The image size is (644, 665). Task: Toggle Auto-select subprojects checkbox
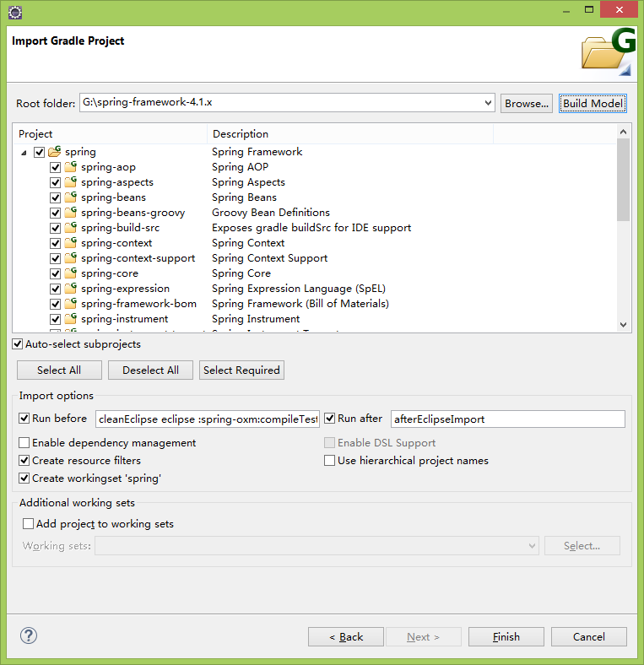[18, 344]
